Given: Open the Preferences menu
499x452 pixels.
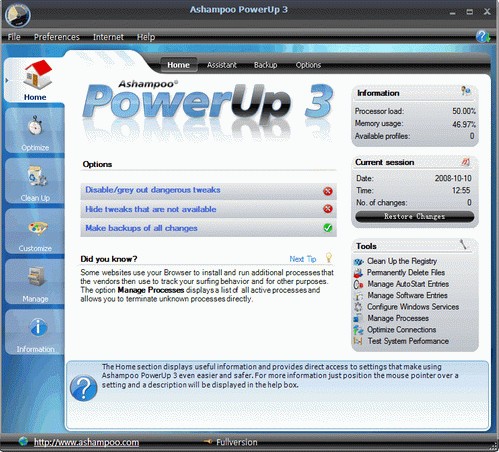Looking at the screenshot, I should tap(57, 37).
